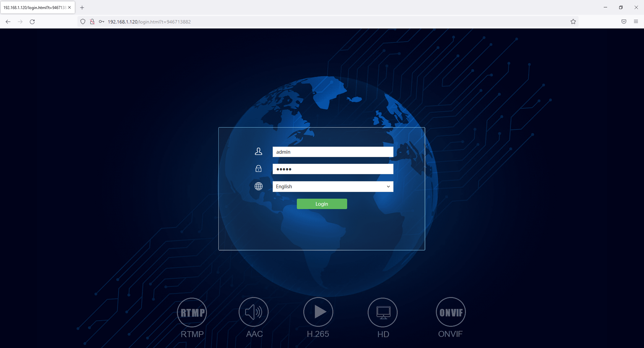This screenshot has height=348, width=644.
Task: Open a new browser tab
Action: pyautogui.click(x=82, y=7)
